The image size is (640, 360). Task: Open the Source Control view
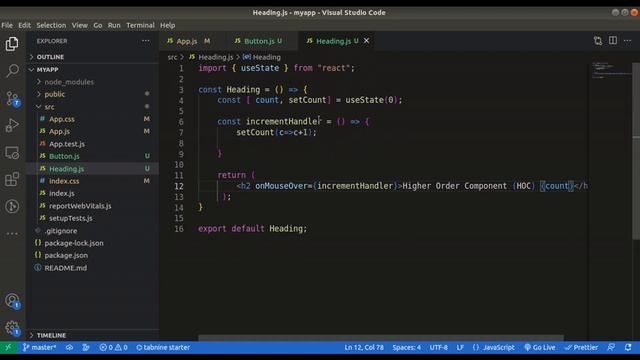pos(12,98)
